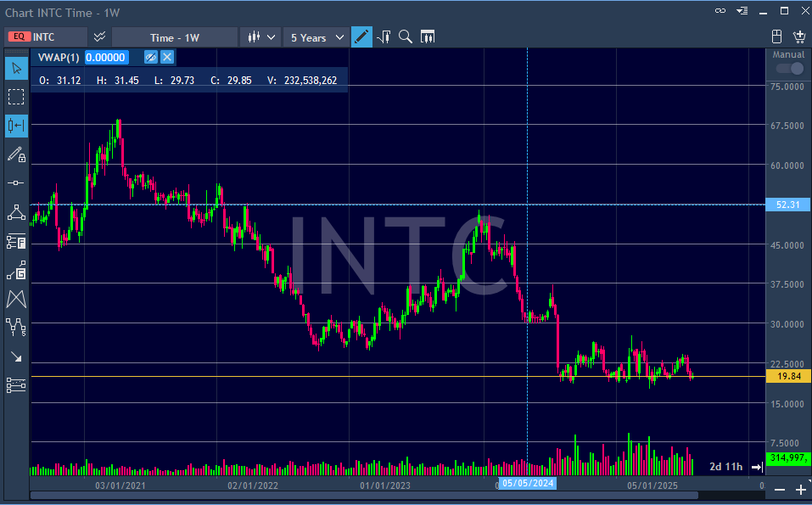Image resolution: width=812 pixels, height=505 pixels.
Task: Zoom out with the minus button
Action: (x=780, y=490)
